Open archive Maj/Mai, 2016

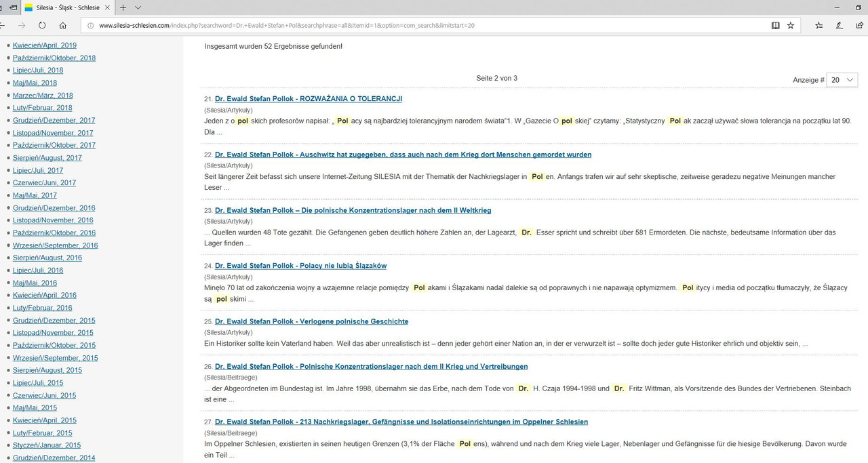click(35, 283)
